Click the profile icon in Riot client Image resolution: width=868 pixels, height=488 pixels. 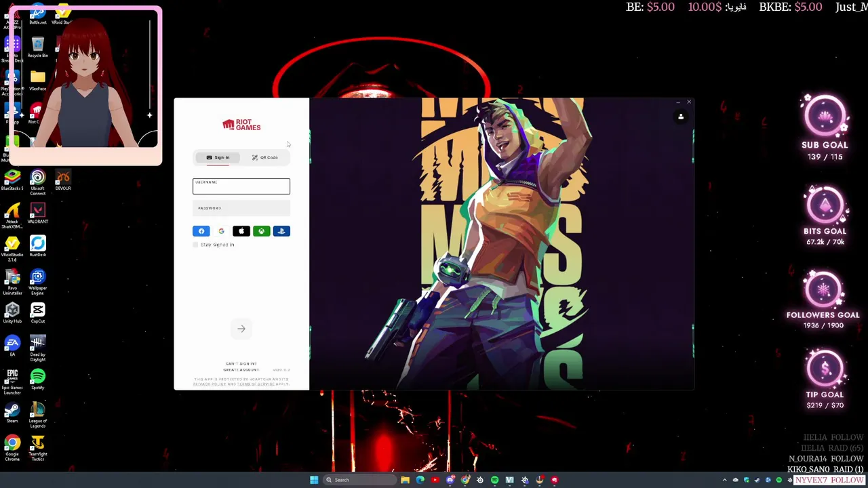pyautogui.click(x=681, y=117)
